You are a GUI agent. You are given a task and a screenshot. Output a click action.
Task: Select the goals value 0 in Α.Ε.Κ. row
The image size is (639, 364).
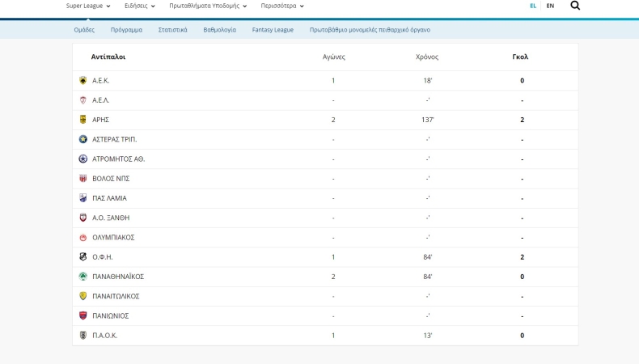tap(522, 81)
